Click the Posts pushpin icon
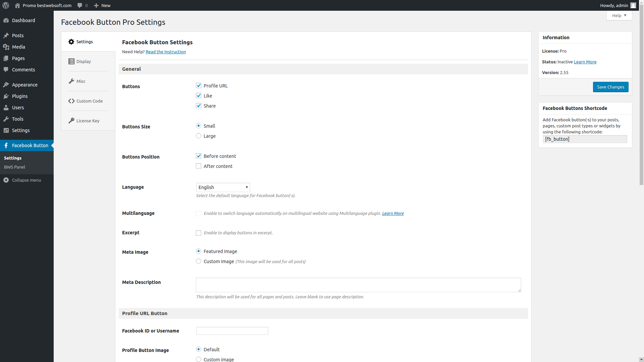The width and height of the screenshot is (644, 362). 6,36
